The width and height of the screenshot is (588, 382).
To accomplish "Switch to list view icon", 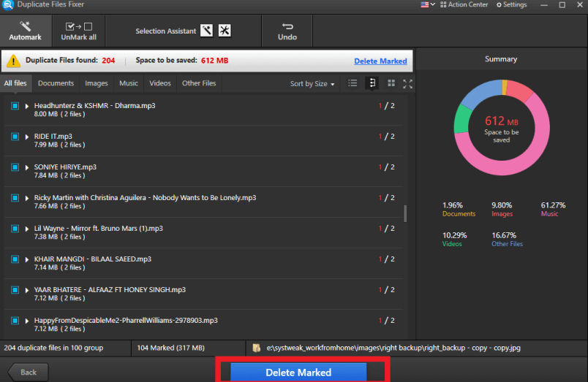I will (353, 83).
